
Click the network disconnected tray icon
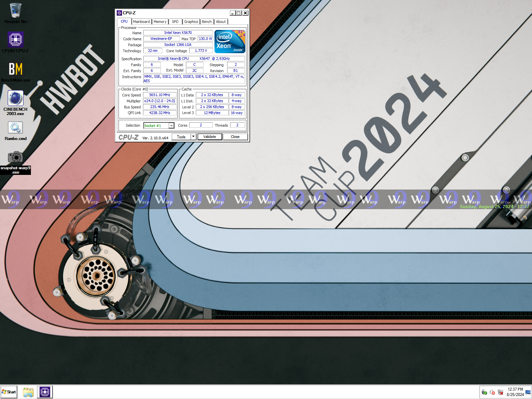point(500,392)
